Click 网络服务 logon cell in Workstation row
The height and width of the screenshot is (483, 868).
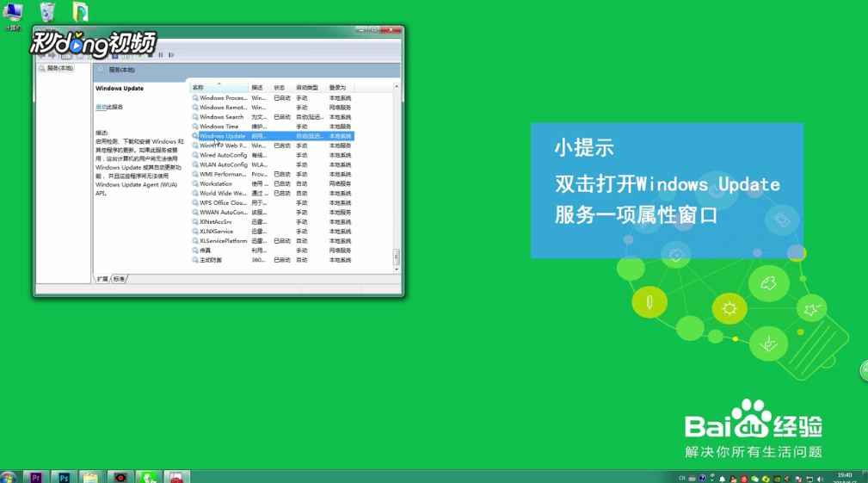tap(340, 184)
